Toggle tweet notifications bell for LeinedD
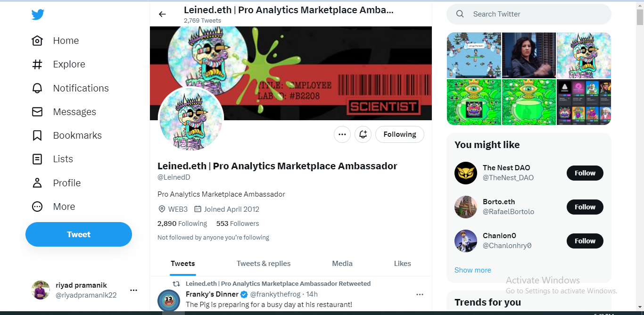 [363, 134]
